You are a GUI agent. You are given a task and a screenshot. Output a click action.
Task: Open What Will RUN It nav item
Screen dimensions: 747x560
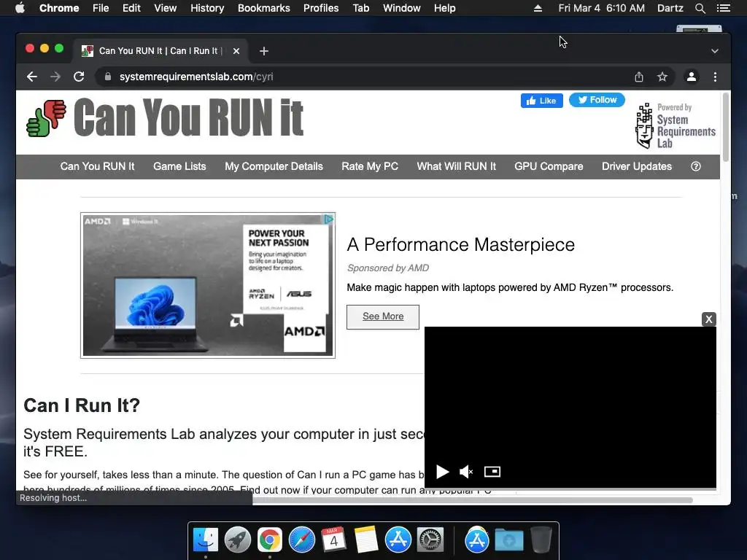point(457,166)
